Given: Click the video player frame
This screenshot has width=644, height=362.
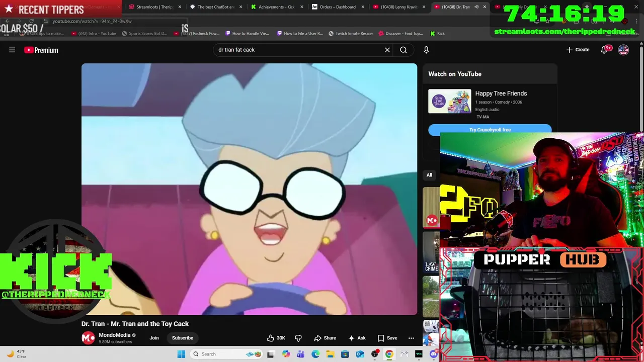Looking at the screenshot, I should 249,189.
